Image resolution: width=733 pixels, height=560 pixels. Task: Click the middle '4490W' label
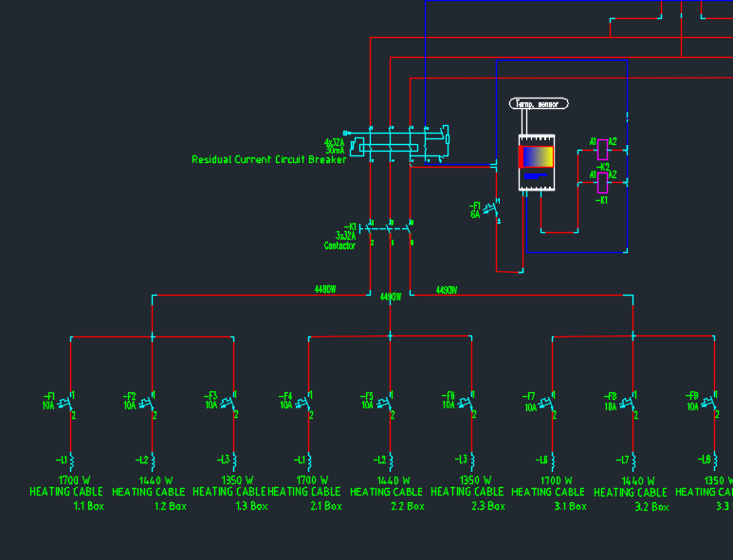391,297
